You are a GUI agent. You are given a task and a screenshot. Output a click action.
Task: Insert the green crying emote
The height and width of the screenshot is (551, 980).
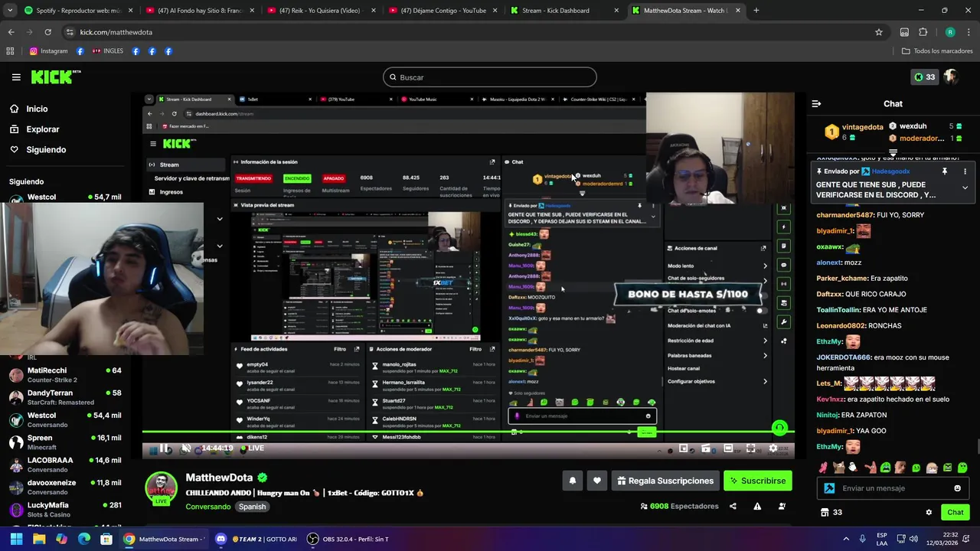[885, 467]
